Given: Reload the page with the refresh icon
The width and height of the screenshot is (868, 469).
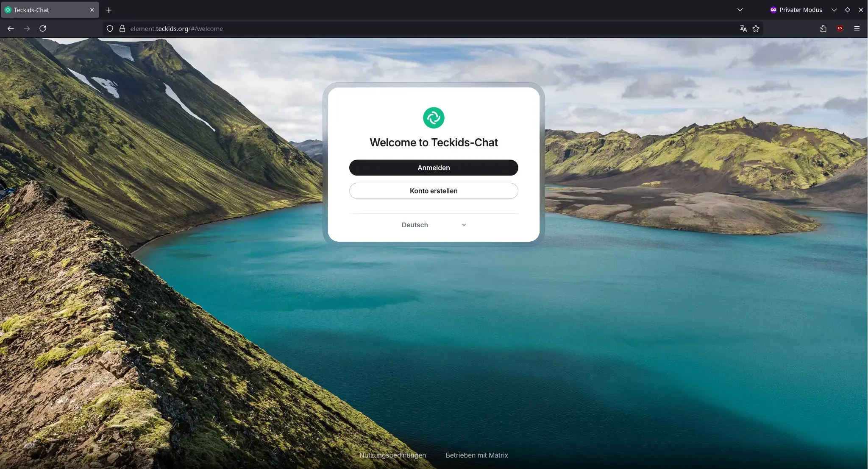Looking at the screenshot, I should point(43,28).
